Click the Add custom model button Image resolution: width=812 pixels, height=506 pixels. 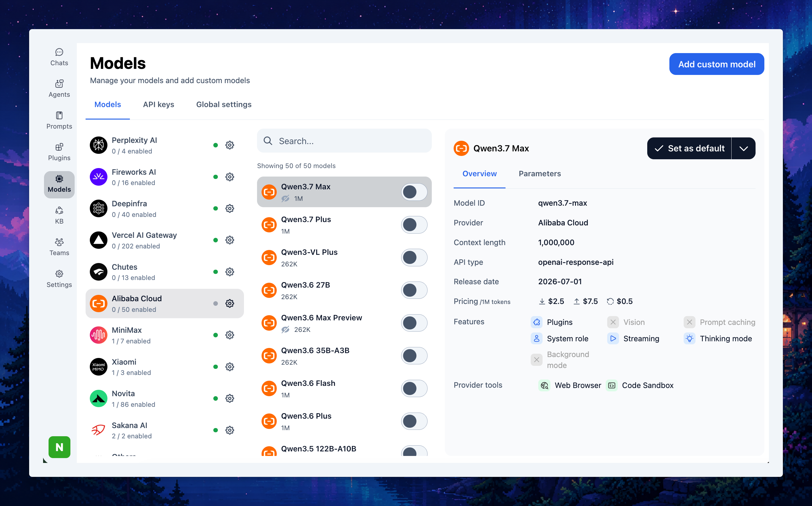[x=717, y=64]
